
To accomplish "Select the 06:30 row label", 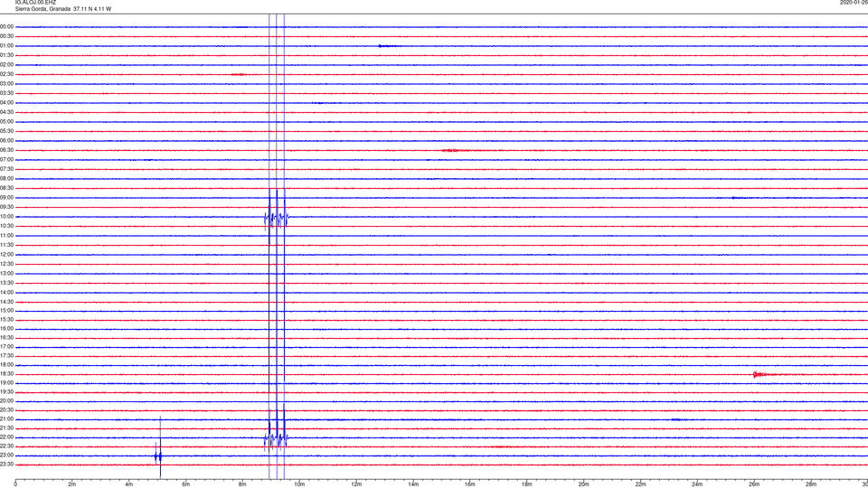I will [6, 150].
